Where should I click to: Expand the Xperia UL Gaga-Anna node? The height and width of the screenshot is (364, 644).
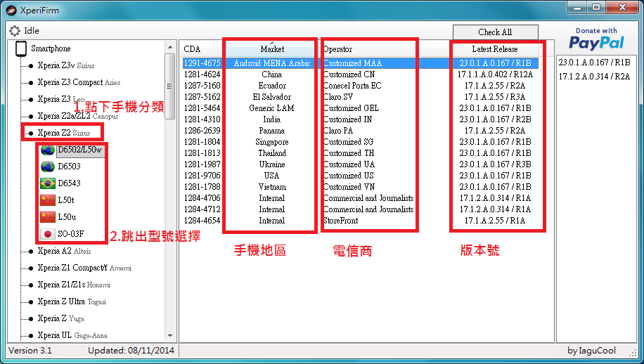(x=72, y=335)
